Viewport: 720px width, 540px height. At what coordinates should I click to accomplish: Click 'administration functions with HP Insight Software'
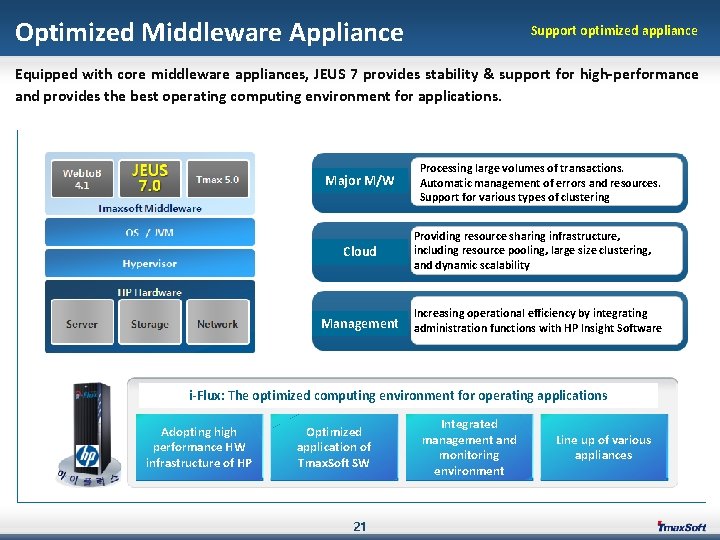click(538, 328)
